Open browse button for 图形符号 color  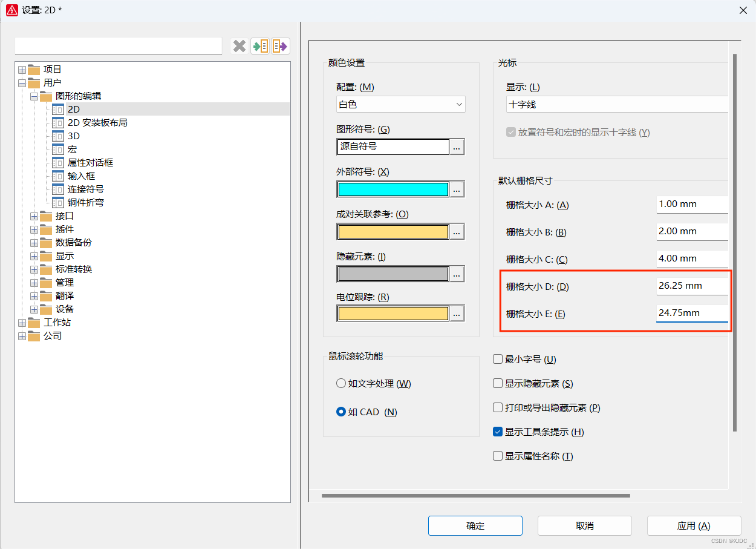pyautogui.click(x=457, y=147)
